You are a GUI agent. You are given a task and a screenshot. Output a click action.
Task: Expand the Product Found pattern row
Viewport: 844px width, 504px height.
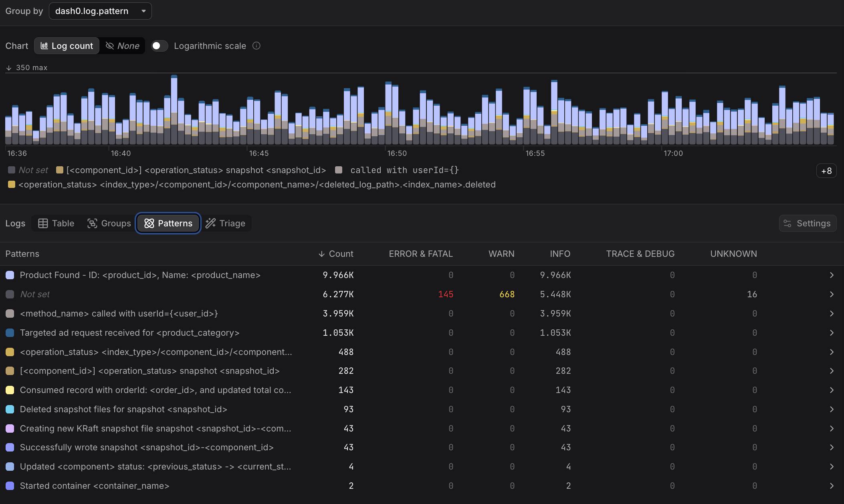(x=832, y=275)
